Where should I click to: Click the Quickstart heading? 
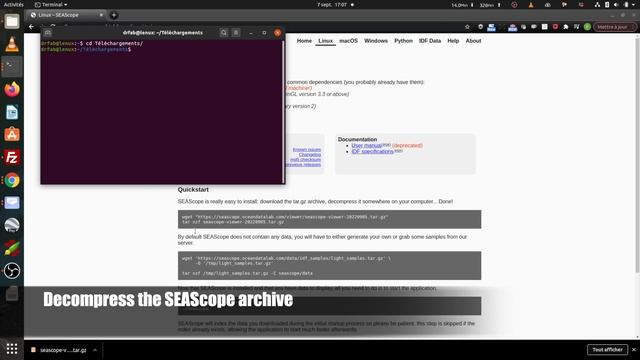[x=193, y=190]
